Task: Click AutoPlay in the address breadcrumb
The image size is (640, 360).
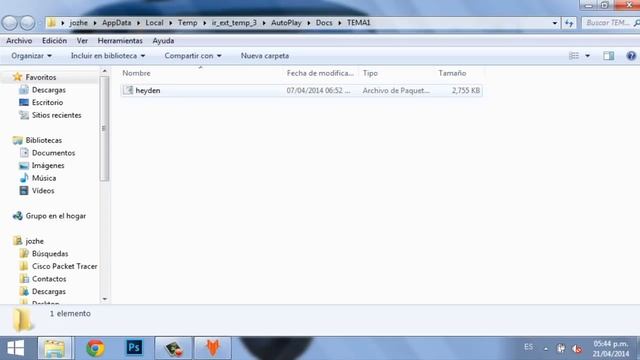Action: click(x=286, y=23)
